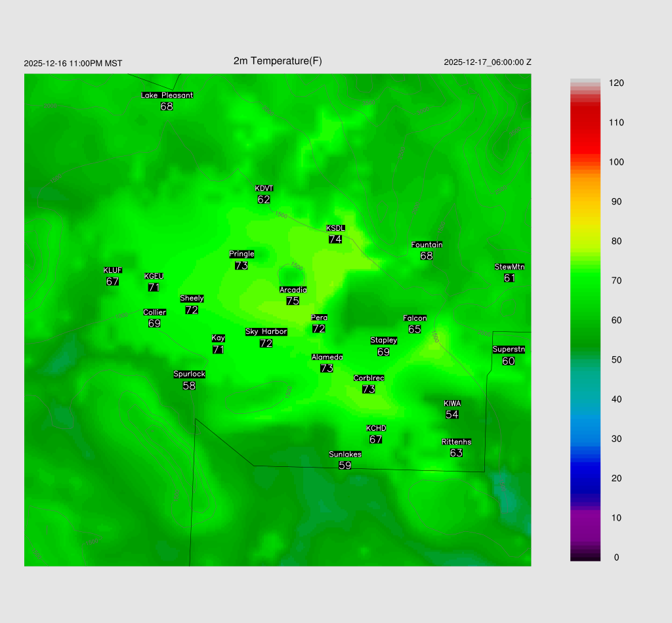
Task: Click the Pringle station label
Action: click(241, 254)
